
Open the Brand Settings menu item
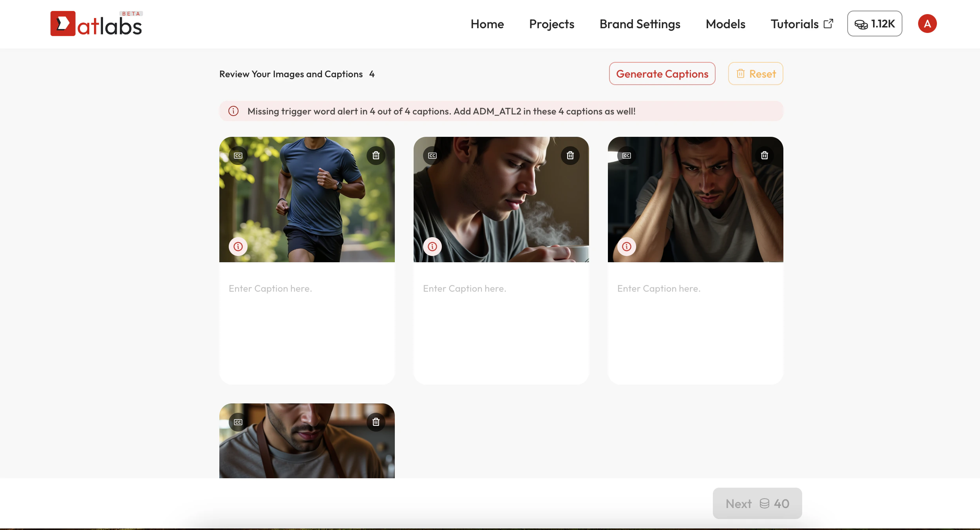640,24
